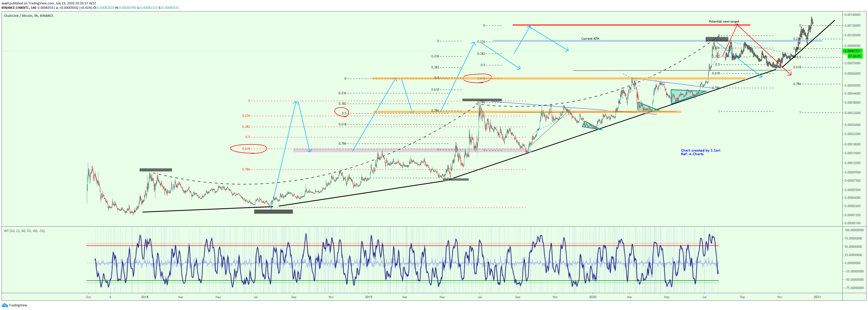This screenshot has width=868, height=310.
Task: Click the 0.00005500 price axis label
Action: point(852,190)
